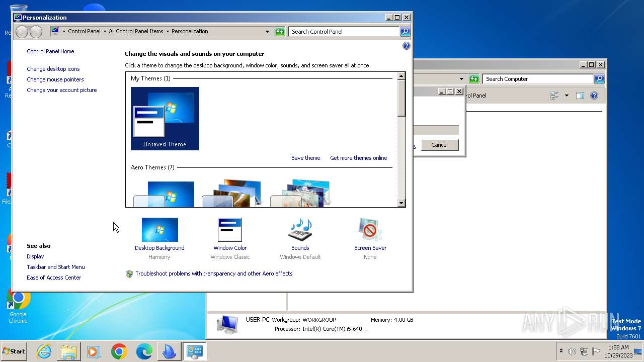
Task: Click the Back arrow in Personalization window
Action: (x=22, y=32)
